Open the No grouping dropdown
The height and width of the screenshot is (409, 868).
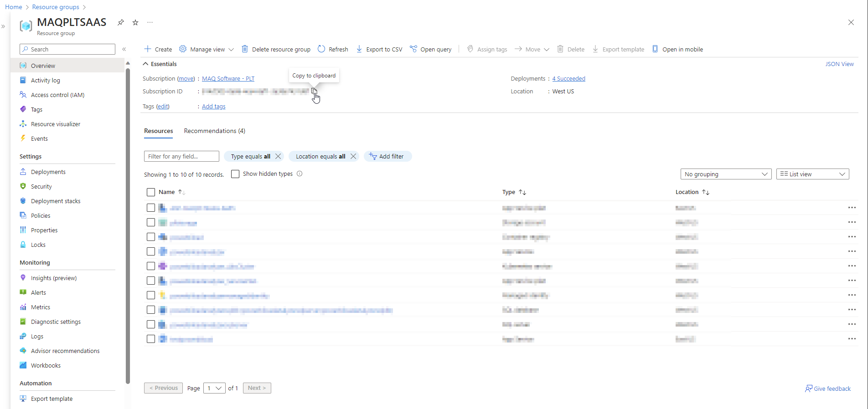click(x=725, y=174)
